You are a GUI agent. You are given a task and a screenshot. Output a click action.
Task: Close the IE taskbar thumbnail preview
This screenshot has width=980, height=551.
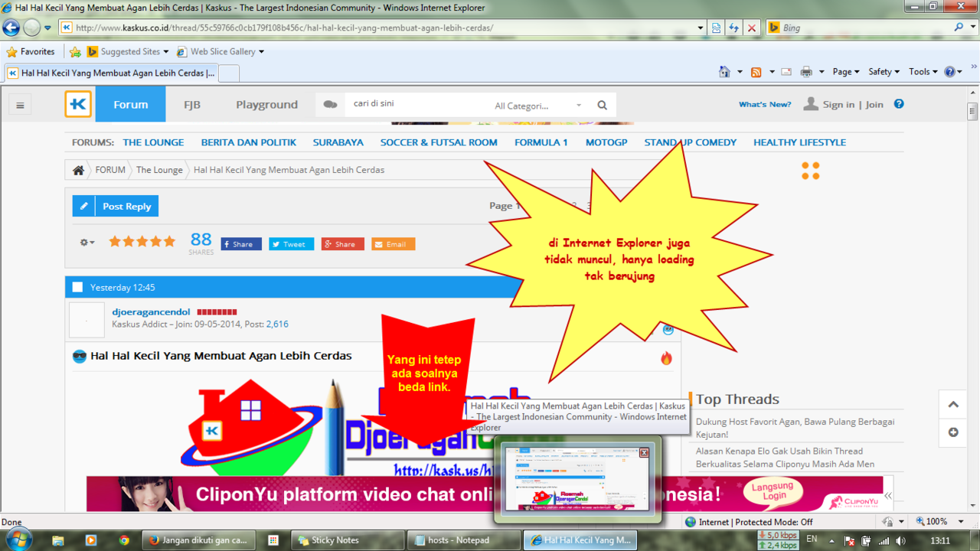644,452
